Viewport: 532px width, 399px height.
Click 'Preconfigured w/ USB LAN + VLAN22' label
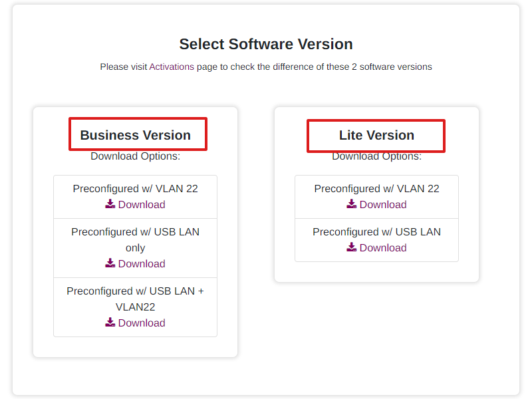[136, 299]
